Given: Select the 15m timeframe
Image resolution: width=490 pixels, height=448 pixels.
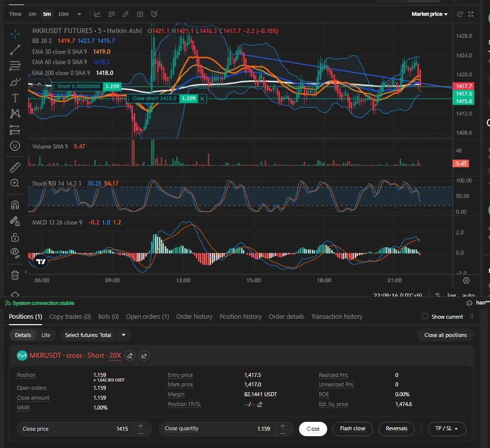Looking at the screenshot, I should pos(64,14).
